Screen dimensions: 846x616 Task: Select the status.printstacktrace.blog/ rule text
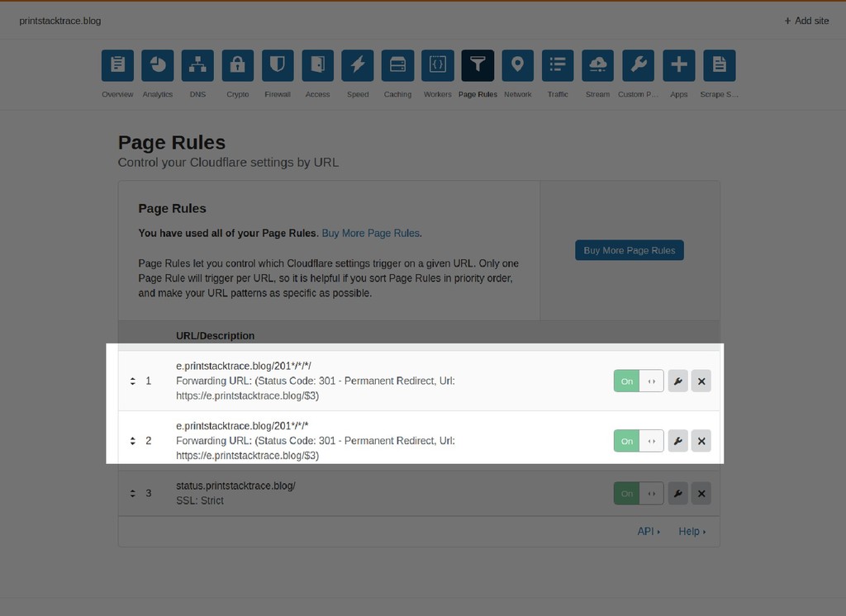click(235, 486)
